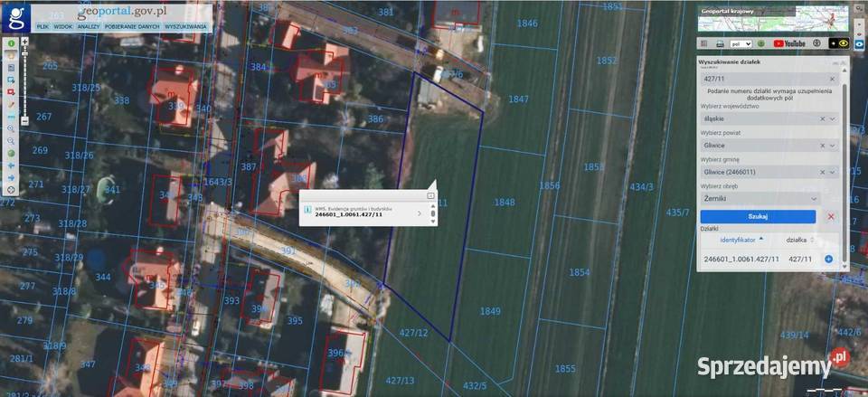
Task: Clear the Gliwice powiat selection
Action: 822,145
